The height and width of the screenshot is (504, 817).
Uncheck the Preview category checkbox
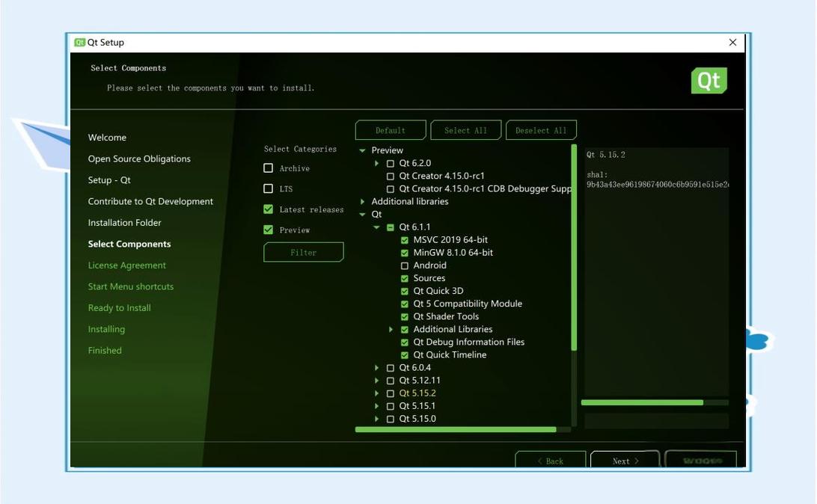coord(269,230)
